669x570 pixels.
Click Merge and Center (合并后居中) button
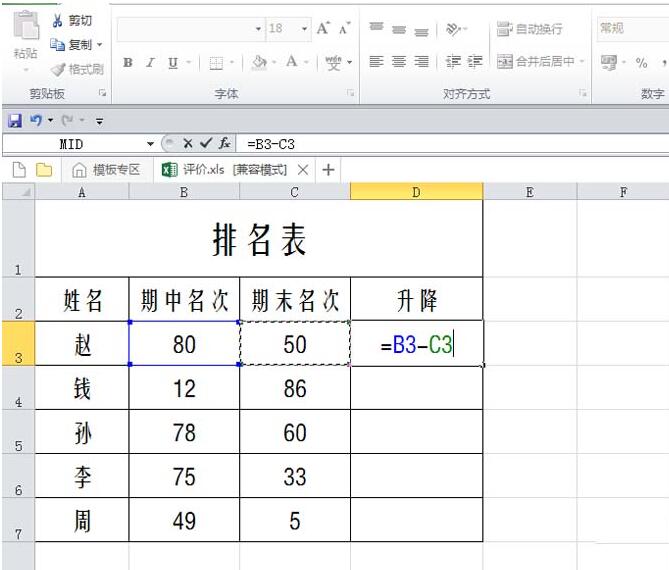540,62
